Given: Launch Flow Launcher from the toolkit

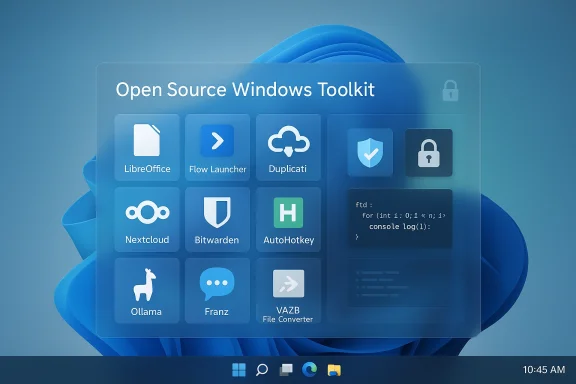Looking at the screenshot, I should 217,147.
